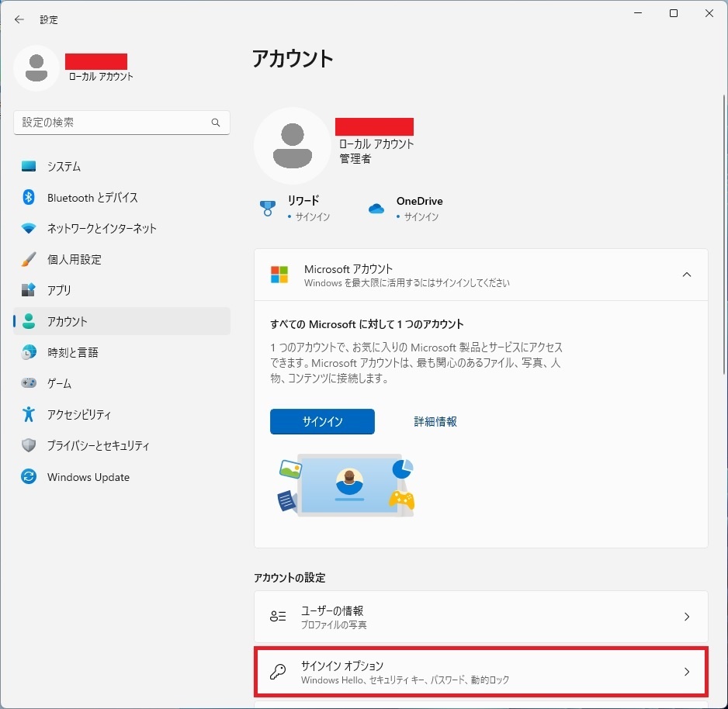
Task: Open the 詳細情報 link
Action: point(435,421)
